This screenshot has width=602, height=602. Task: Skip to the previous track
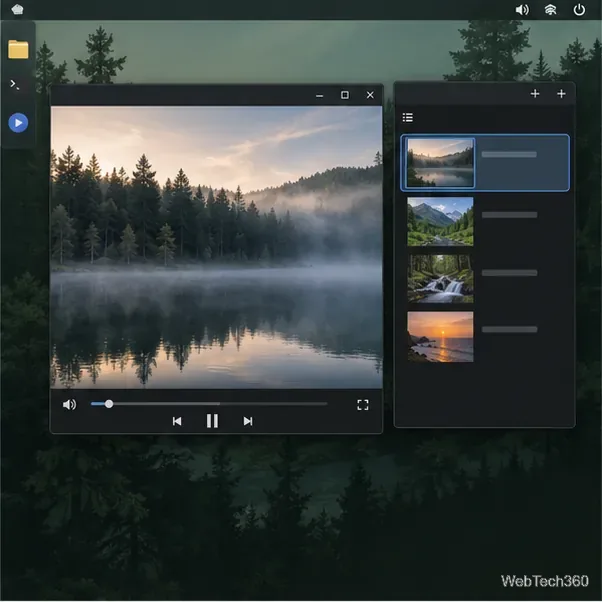(177, 421)
